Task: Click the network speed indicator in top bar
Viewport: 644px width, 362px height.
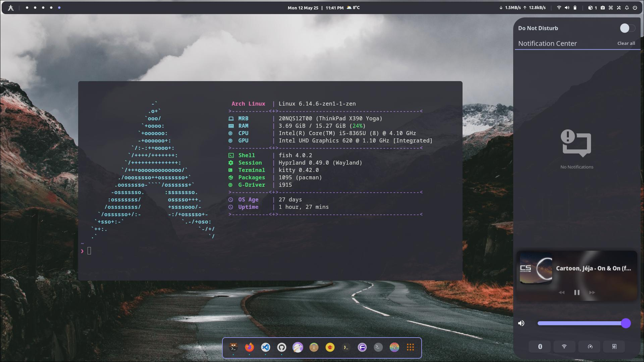Action: [522, 8]
